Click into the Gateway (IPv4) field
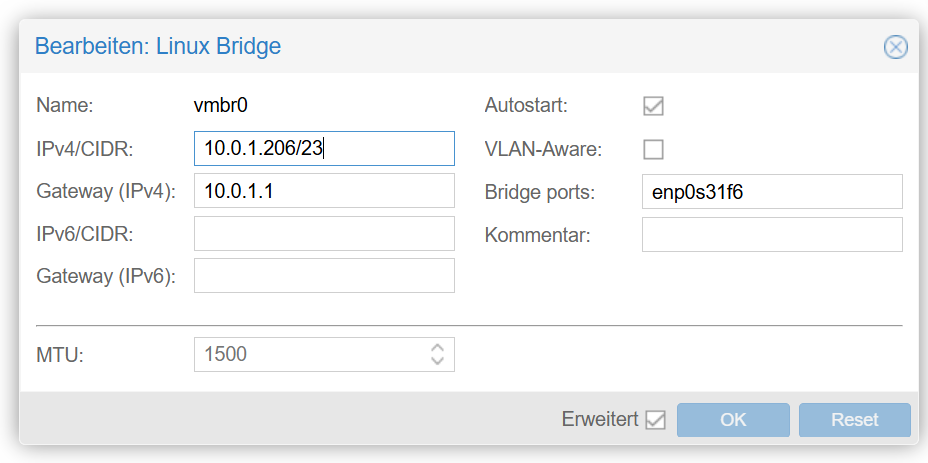928x463 pixels. 324,191
